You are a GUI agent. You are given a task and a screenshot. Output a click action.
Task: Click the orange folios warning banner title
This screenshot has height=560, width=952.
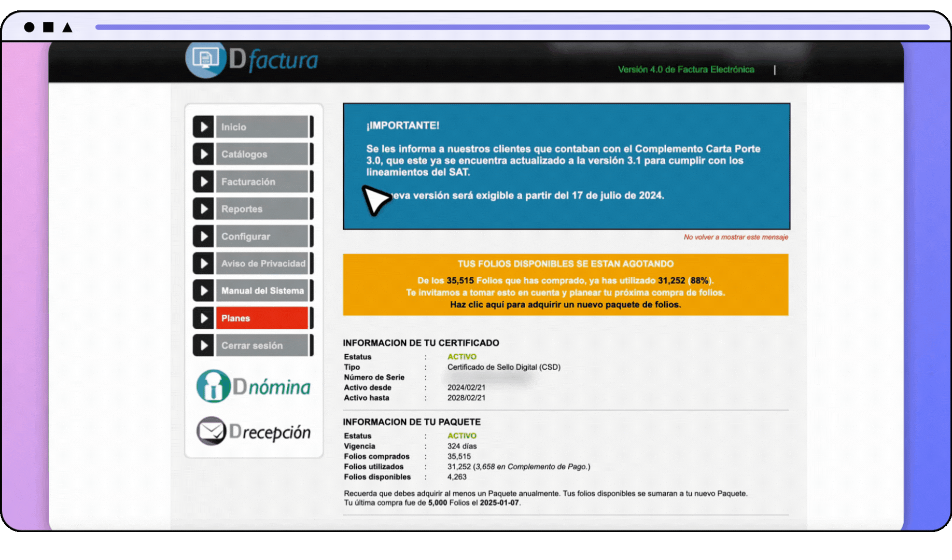[x=566, y=263]
